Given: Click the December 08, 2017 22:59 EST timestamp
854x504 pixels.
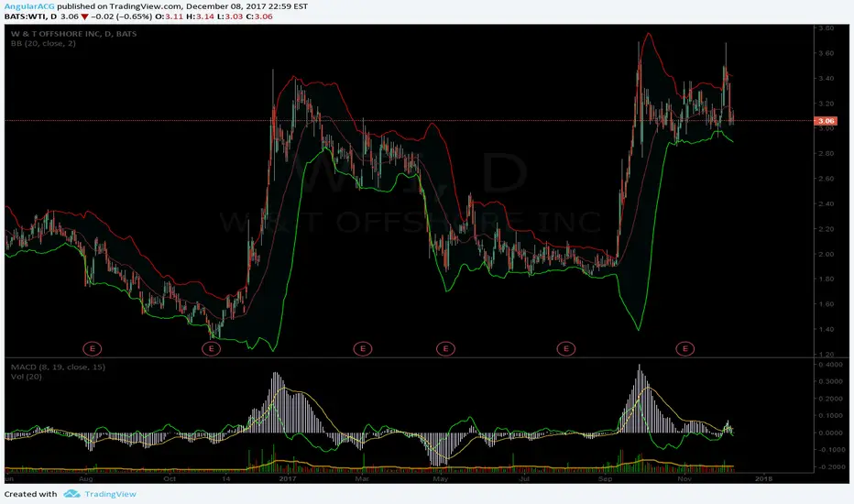Looking at the screenshot, I should (x=246, y=6).
